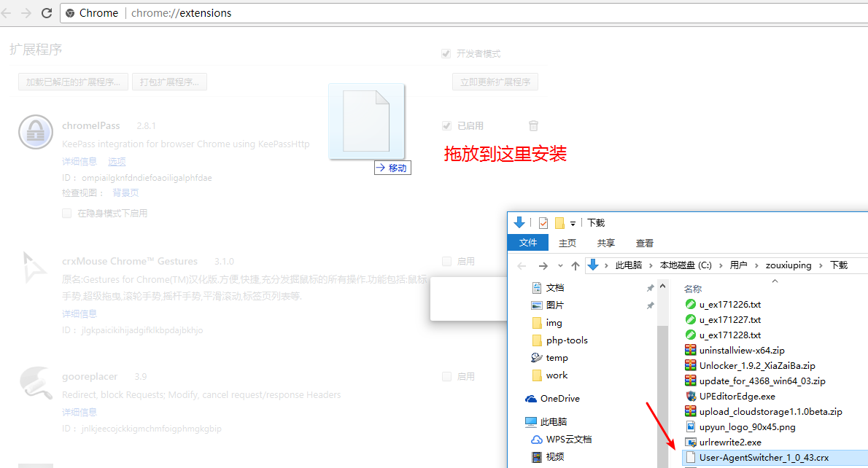Check 启用 for gooreplacer extension
Viewport: 868px width, 468px height.
pyautogui.click(x=446, y=376)
